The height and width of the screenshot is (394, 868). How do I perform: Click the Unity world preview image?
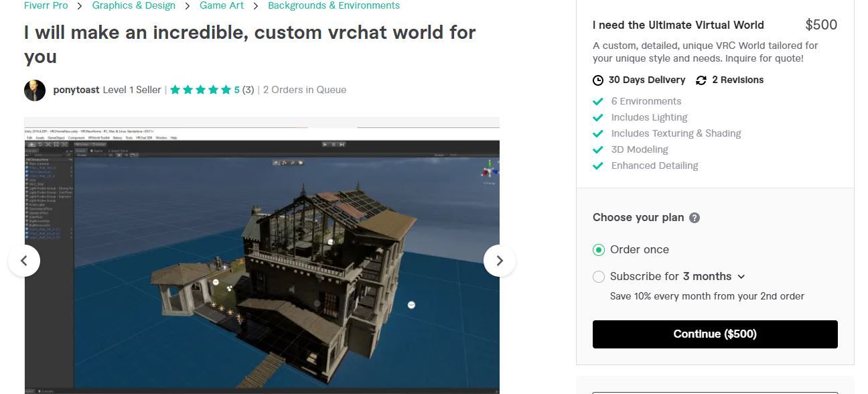pyautogui.click(x=262, y=257)
